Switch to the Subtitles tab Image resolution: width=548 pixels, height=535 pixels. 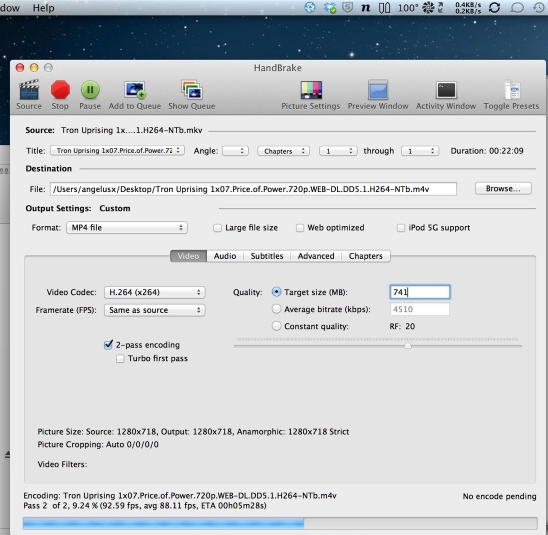(x=267, y=256)
